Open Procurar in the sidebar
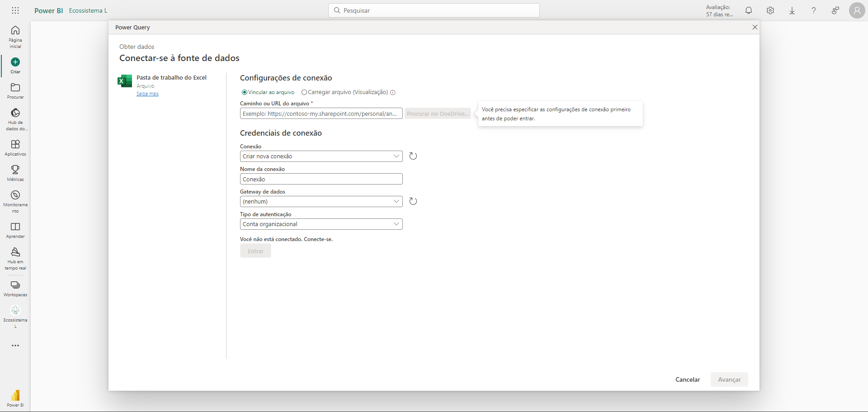Screen dimensions: 868x412 click(15, 91)
